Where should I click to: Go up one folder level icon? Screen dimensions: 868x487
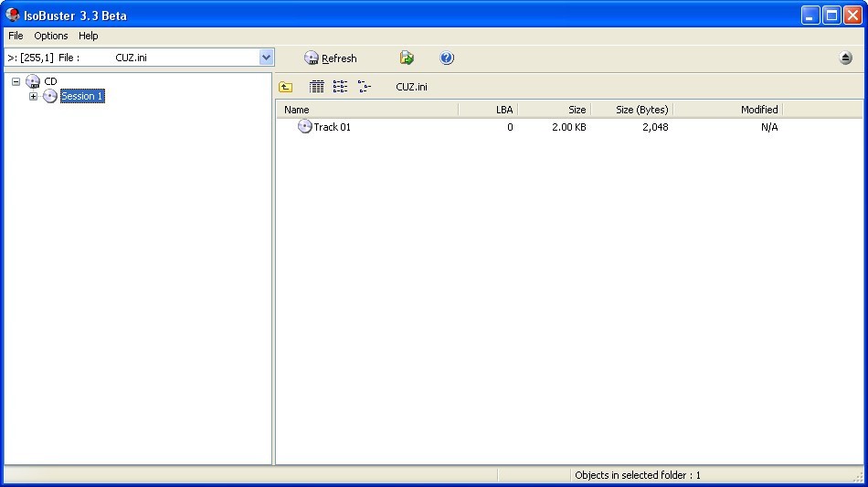[286, 86]
